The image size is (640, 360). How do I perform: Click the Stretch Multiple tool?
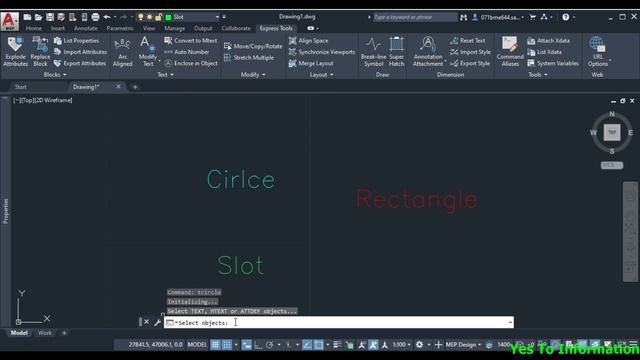[249, 58]
